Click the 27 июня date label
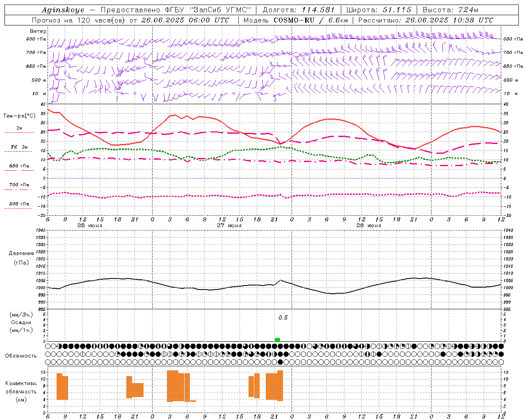 click(229, 226)
